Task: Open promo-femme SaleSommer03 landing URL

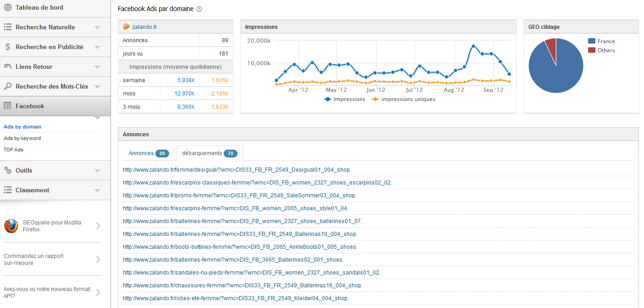Action: tap(239, 196)
